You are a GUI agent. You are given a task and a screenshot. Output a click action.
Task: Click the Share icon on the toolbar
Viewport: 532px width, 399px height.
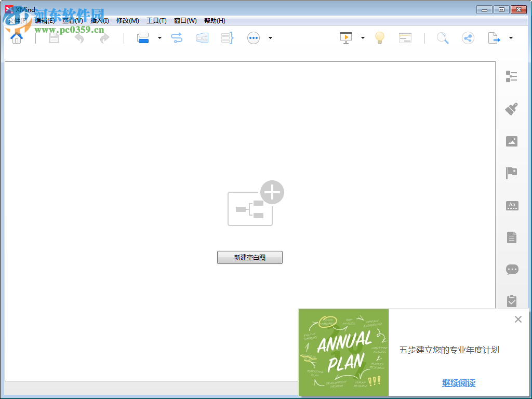coord(468,38)
